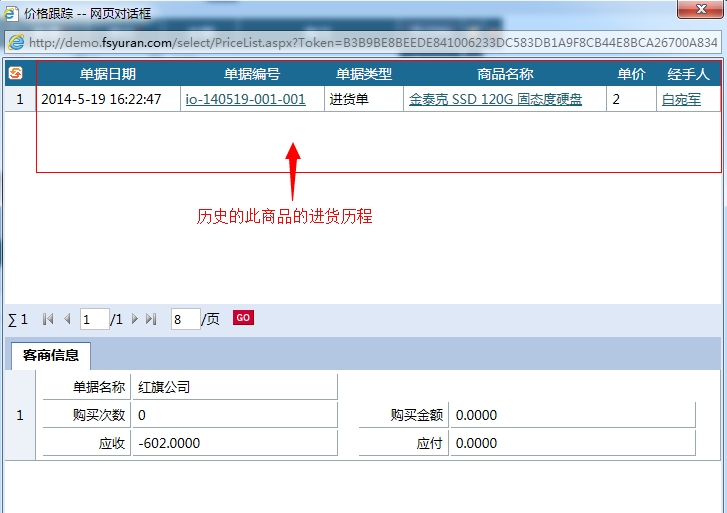The height and width of the screenshot is (513, 727).
Task: Open product link 金泰克 SSD 120G 固态度硬盘
Action: [x=495, y=99]
